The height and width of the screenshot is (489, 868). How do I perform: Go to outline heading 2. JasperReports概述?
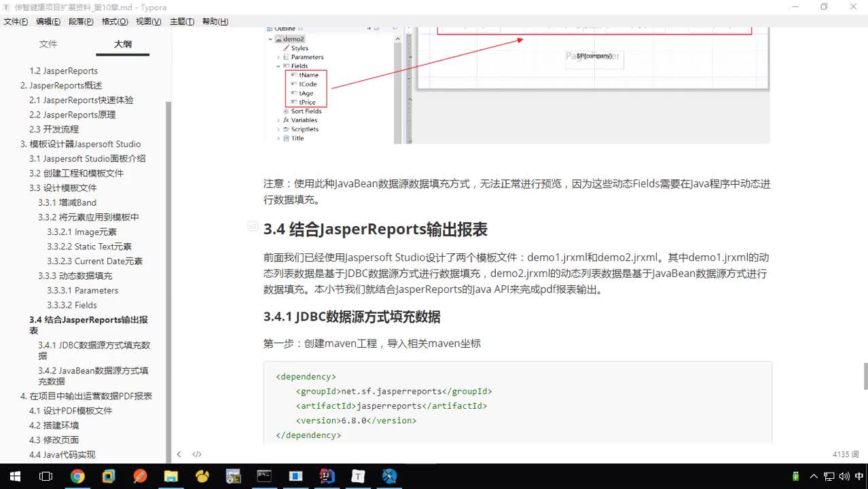[x=61, y=86]
